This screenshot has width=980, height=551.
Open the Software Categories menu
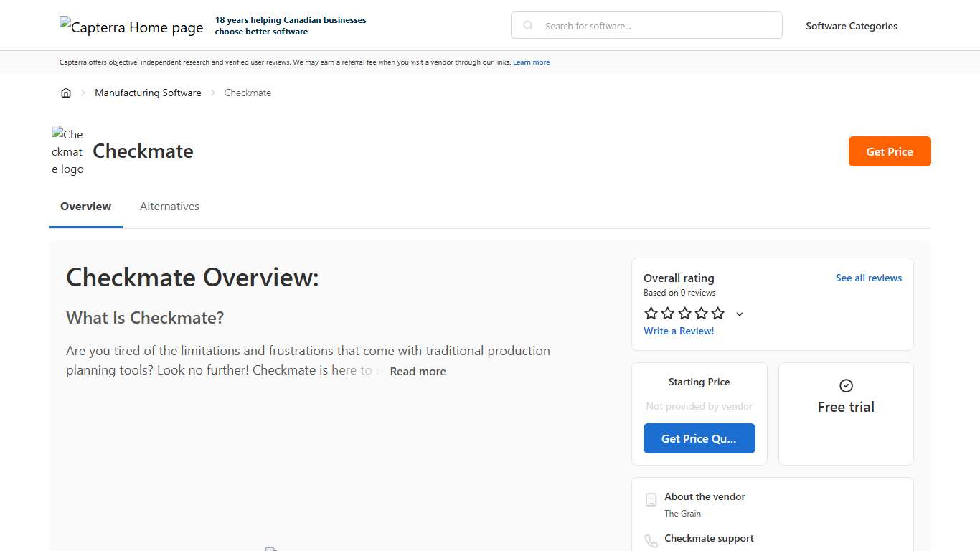tap(851, 25)
